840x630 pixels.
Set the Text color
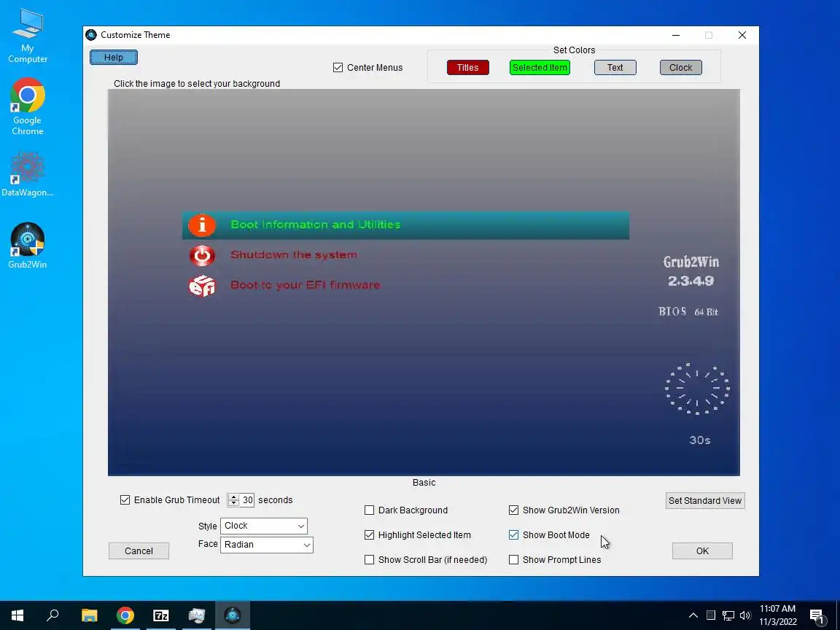615,68
